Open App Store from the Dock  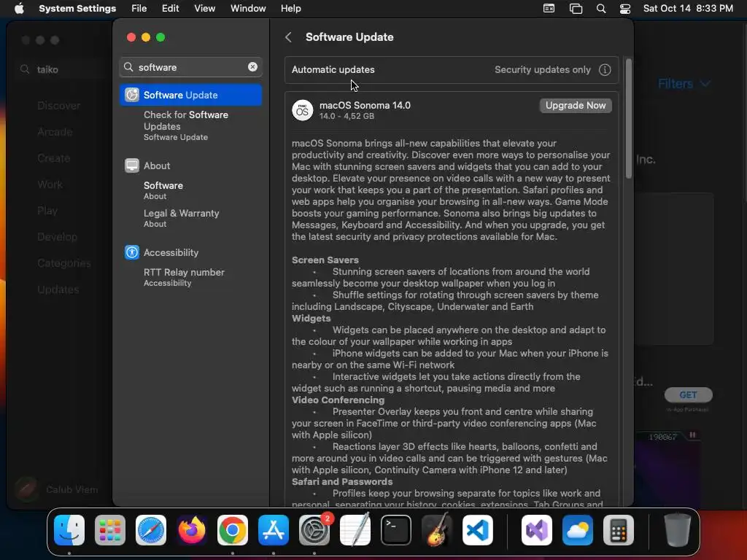point(274,530)
